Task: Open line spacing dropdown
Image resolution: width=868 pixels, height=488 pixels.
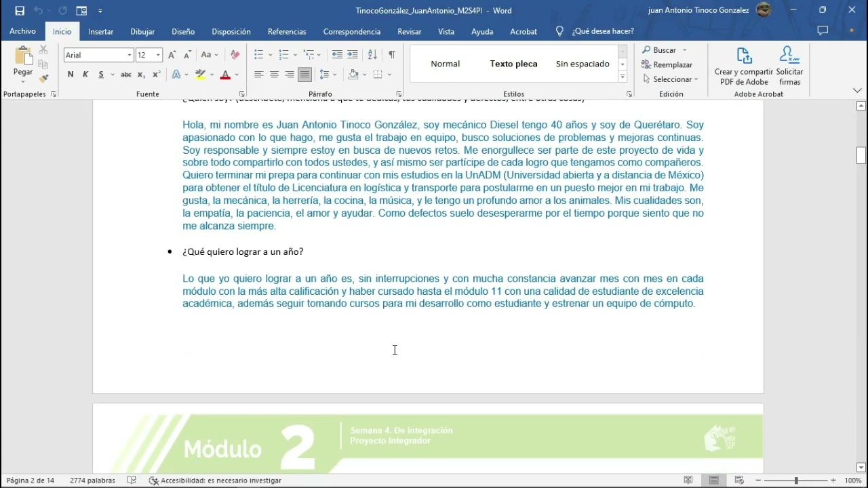Action: 328,75
